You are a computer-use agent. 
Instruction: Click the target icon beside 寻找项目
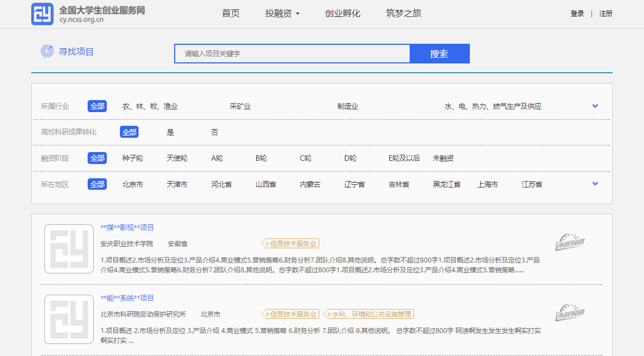coord(47,51)
